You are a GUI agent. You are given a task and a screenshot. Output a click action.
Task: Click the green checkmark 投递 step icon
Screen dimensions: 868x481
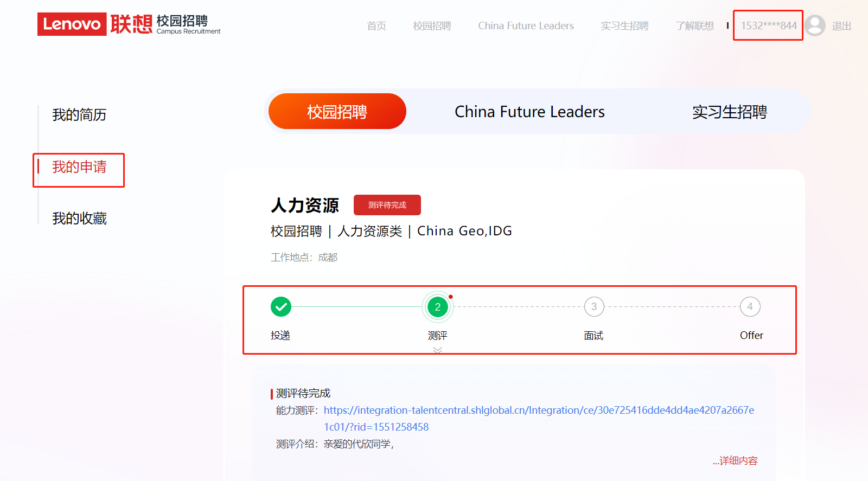pyautogui.click(x=281, y=307)
